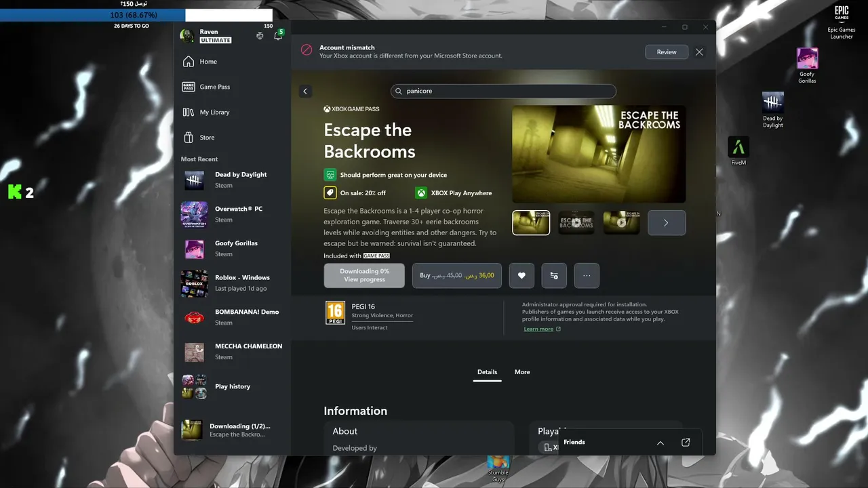This screenshot has width=868, height=488.
Task: Click the Review button in mismatch banner
Action: (x=667, y=52)
